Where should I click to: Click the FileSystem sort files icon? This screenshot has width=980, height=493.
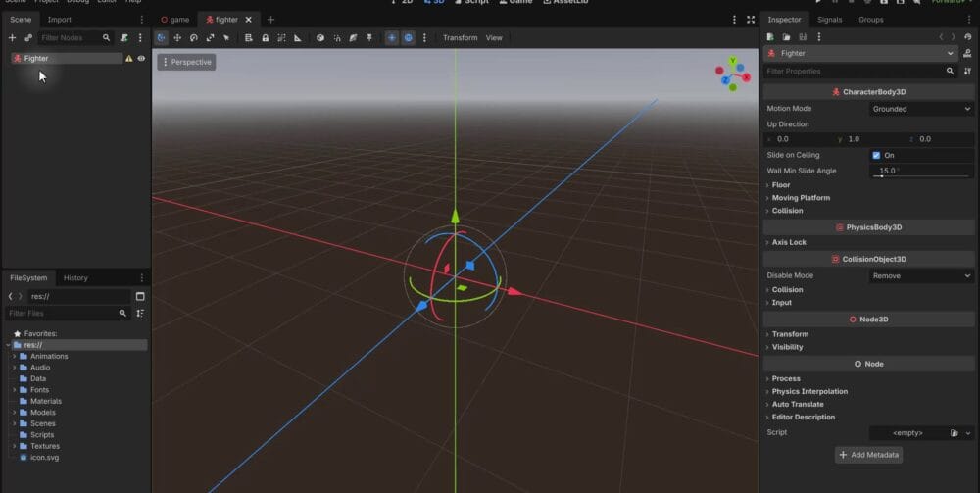coord(140,313)
